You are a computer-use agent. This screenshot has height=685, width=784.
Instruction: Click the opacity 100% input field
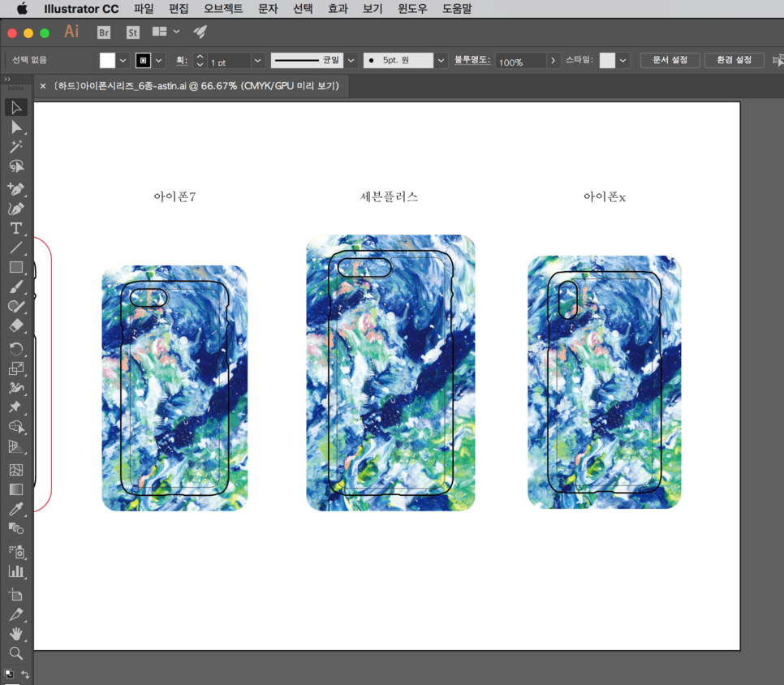tap(520, 61)
